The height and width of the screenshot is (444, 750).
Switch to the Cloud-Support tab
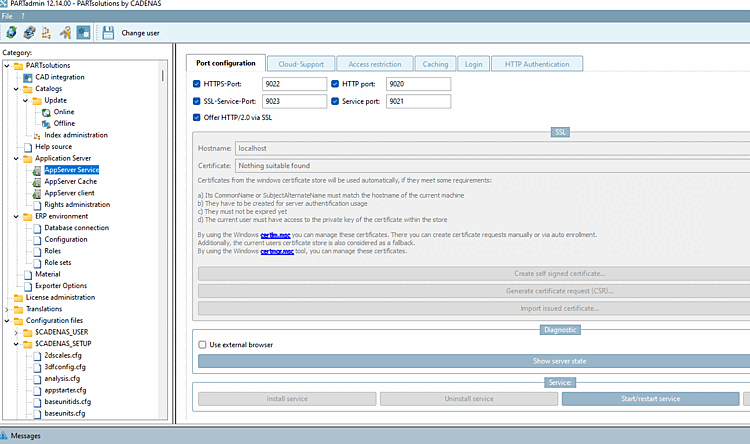pos(301,64)
